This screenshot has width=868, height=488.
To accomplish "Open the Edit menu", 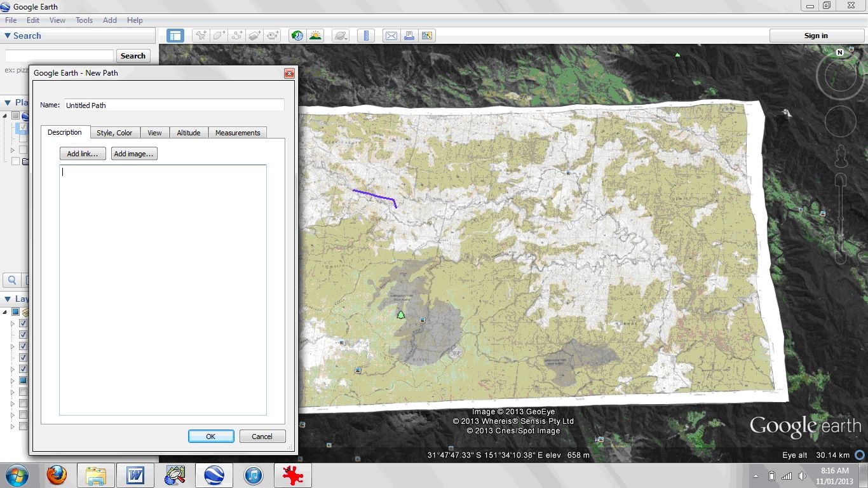I will (33, 20).
